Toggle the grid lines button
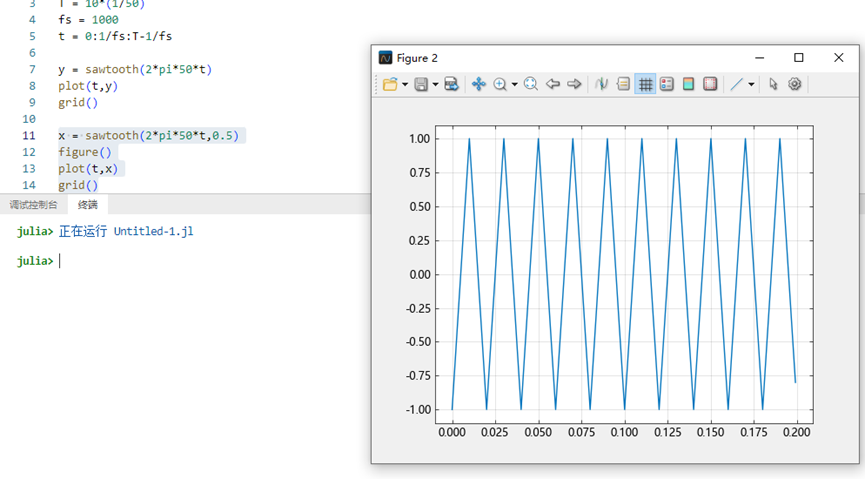The image size is (865, 479). pyautogui.click(x=645, y=84)
